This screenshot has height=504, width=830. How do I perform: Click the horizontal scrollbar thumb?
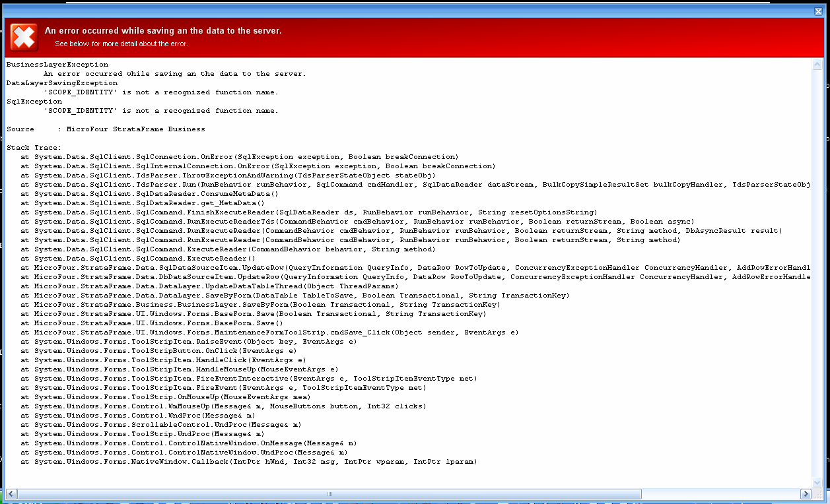pyautogui.click(x=329, y=493)
